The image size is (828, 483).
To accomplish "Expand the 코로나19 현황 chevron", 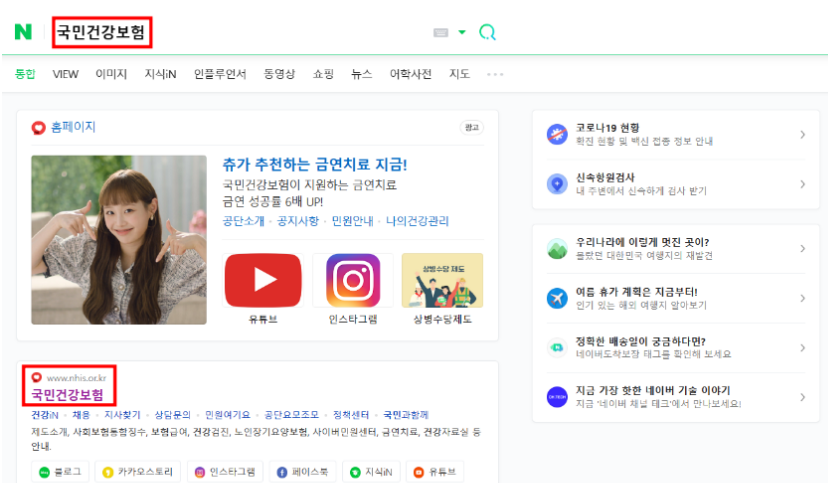I will 802,135.
